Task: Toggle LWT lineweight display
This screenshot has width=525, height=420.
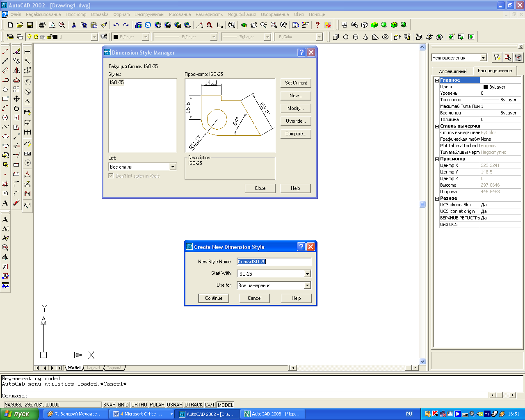Action: 210,405
